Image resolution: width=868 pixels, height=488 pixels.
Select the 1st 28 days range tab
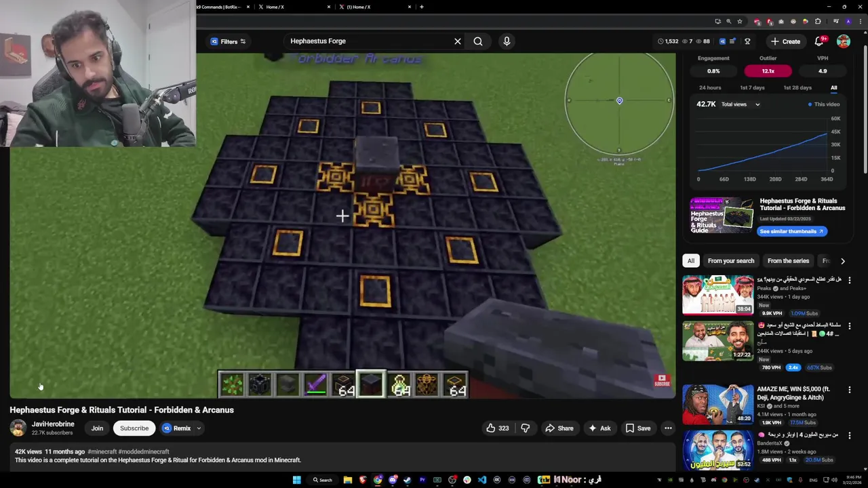point(797,87)
